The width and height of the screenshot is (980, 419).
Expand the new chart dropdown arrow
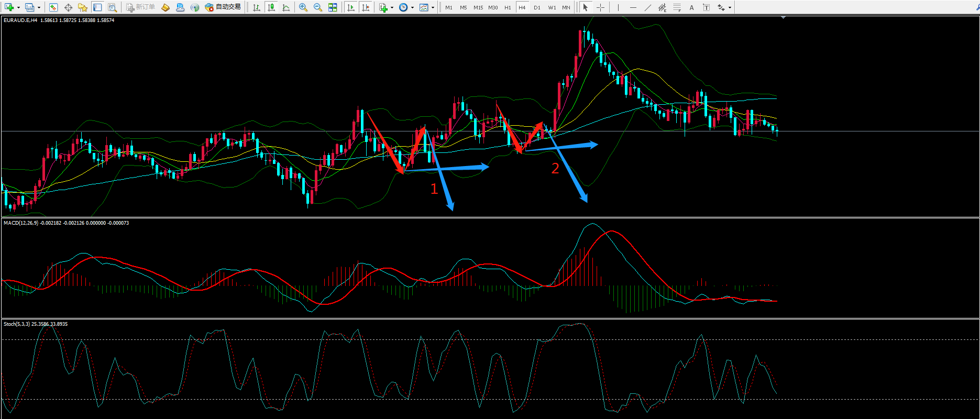[x=18, y=8]
